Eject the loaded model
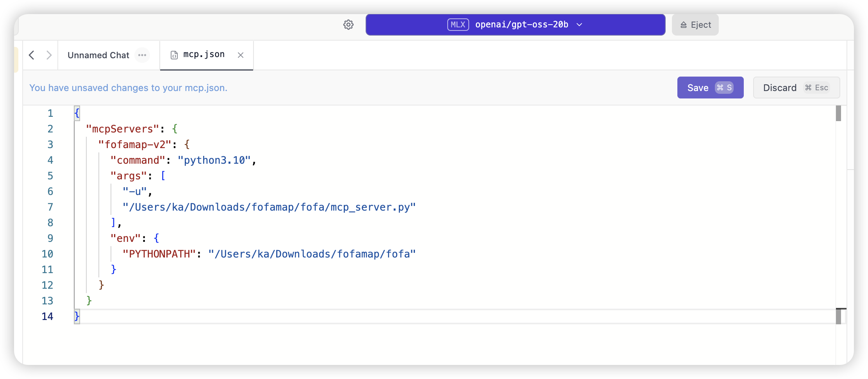 [695, 25]
